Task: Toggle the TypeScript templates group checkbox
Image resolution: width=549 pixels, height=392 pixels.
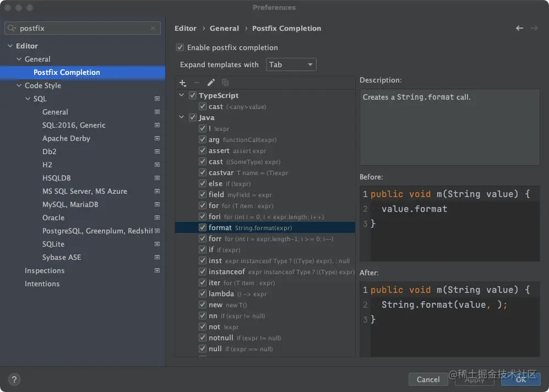Action: [x=193, y=96]
